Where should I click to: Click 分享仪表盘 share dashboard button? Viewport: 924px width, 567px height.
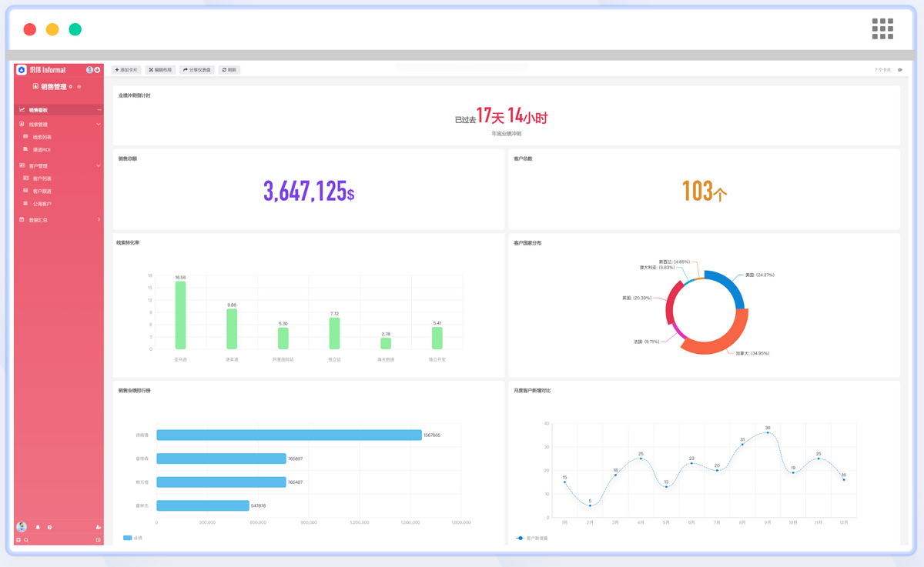pyautogui.click(x=197, y=70)
